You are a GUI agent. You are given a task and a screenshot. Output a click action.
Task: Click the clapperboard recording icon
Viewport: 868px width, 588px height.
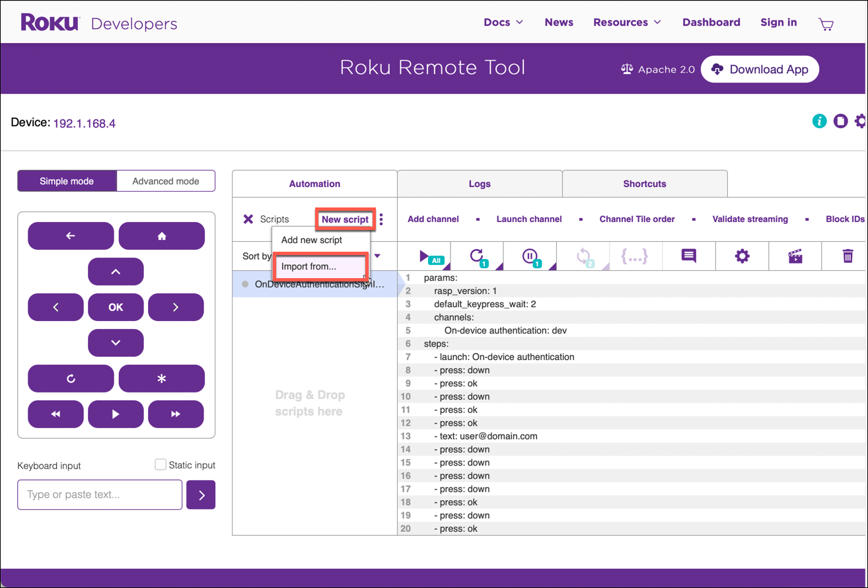795,256
